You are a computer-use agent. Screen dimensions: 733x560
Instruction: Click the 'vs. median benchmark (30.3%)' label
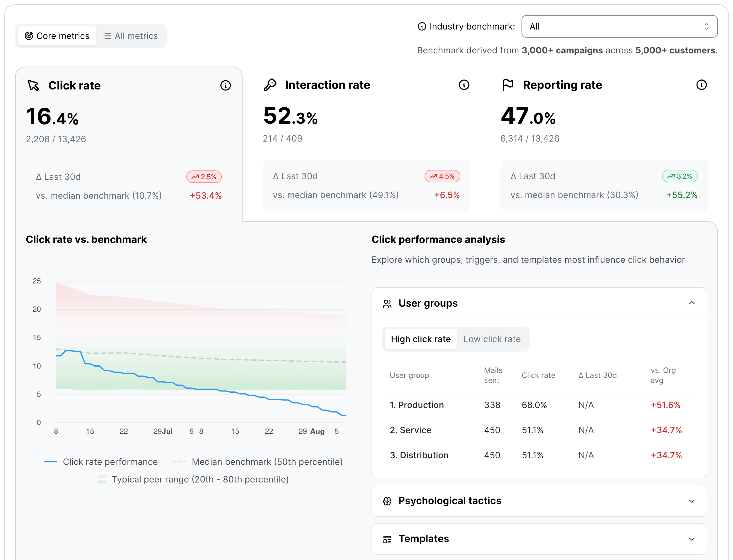[x=574, y=195]
